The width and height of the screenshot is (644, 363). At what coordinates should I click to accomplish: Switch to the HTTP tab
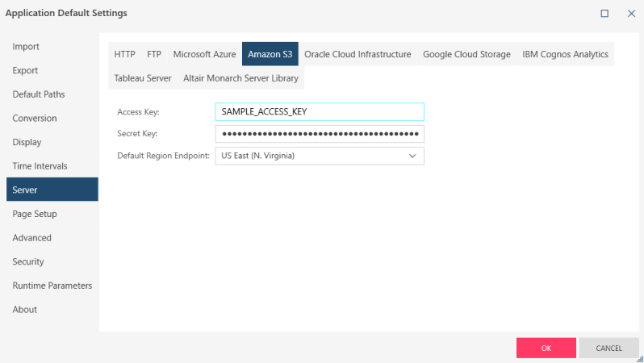tap(124, 55)
